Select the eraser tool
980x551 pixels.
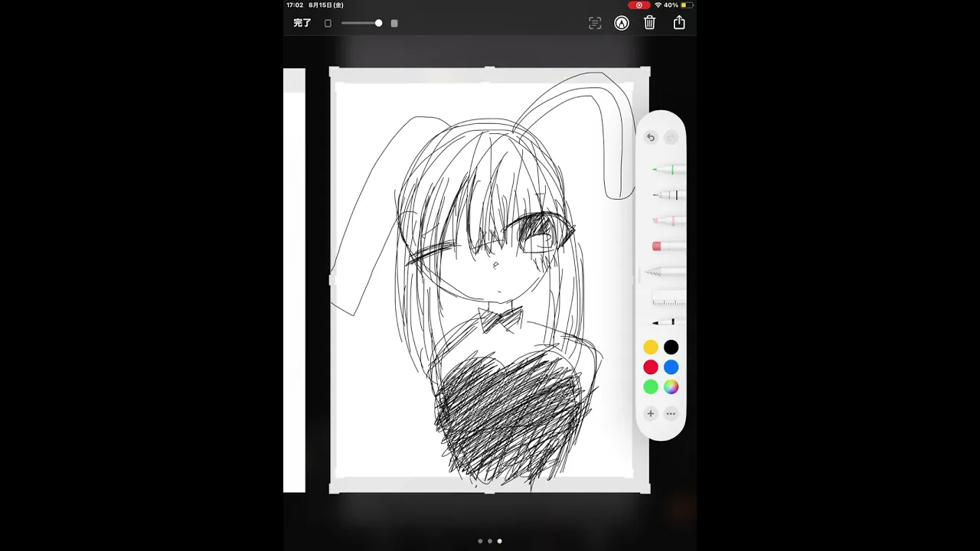click(668, 246)
